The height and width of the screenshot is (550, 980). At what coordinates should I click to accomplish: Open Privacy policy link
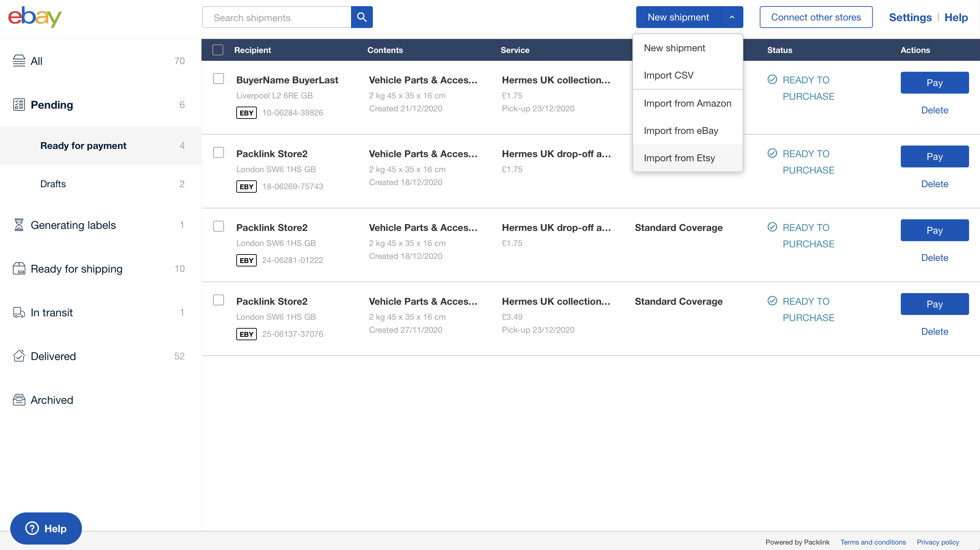(938, 542)
